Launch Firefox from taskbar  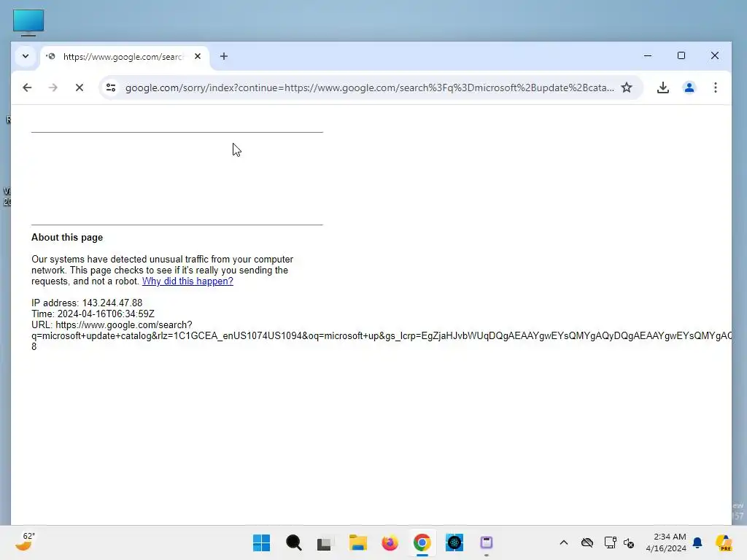click(390, 542)
